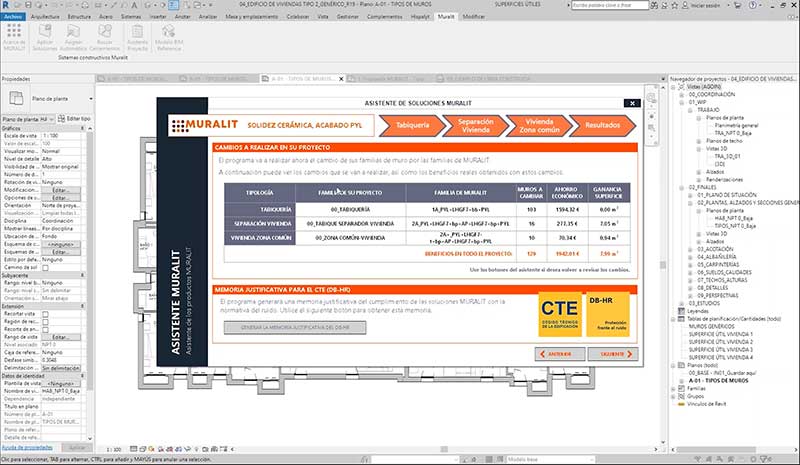The width and height of the screenshot is (800, 465).
Task: Click Generar la memoria justificativa del DB-HR button
Action: tap(295, 327)
